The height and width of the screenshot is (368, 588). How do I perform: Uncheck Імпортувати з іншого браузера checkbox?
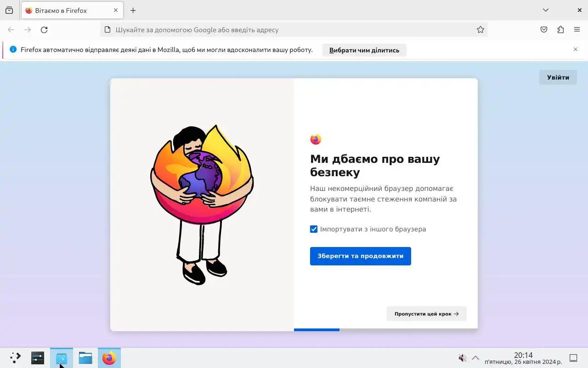(x=314, y=229)
